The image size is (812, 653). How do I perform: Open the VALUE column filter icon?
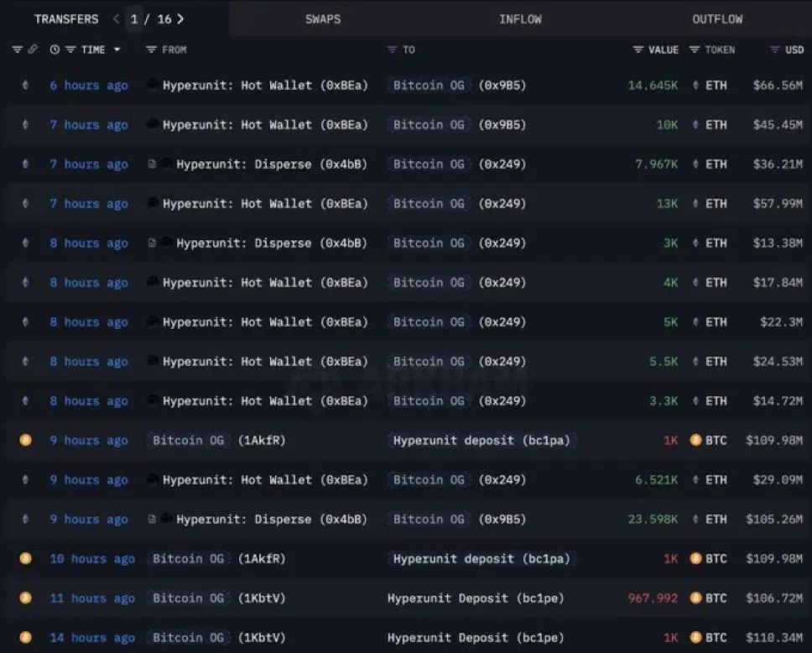638,50
